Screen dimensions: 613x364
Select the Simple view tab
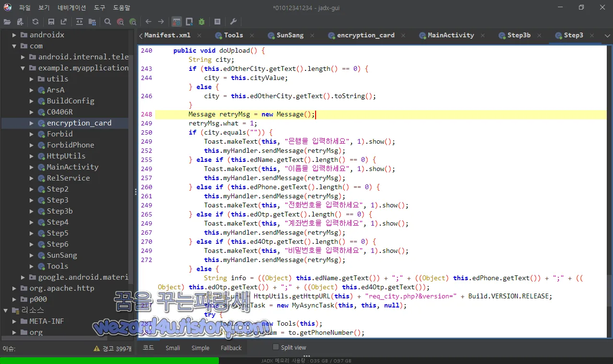click(200, 348)
